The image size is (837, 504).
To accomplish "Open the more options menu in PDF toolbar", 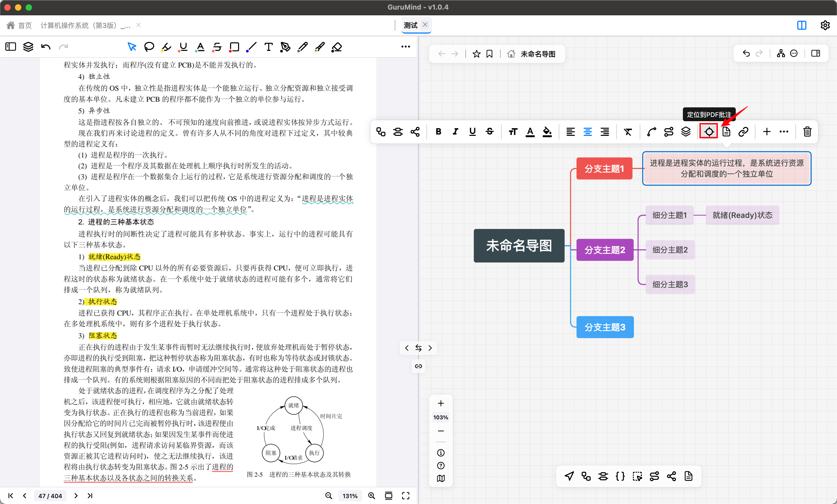I will click(x=406, y=47).
